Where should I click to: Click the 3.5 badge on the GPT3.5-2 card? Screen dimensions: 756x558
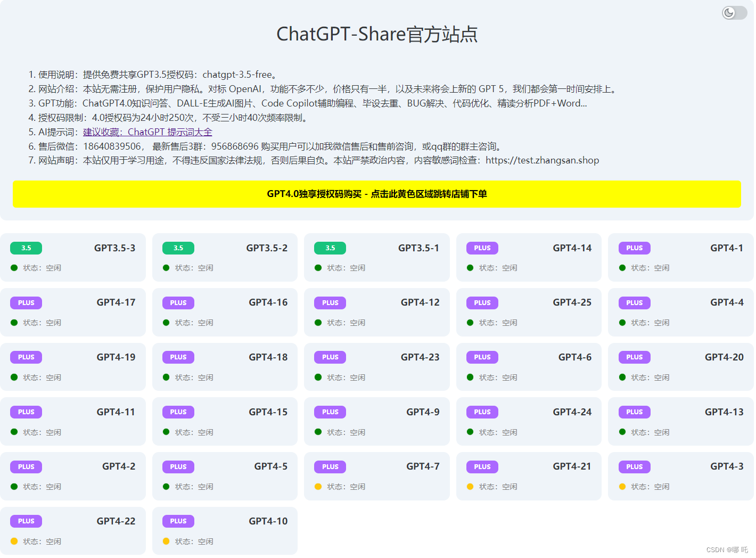click(x=178, y=248)
